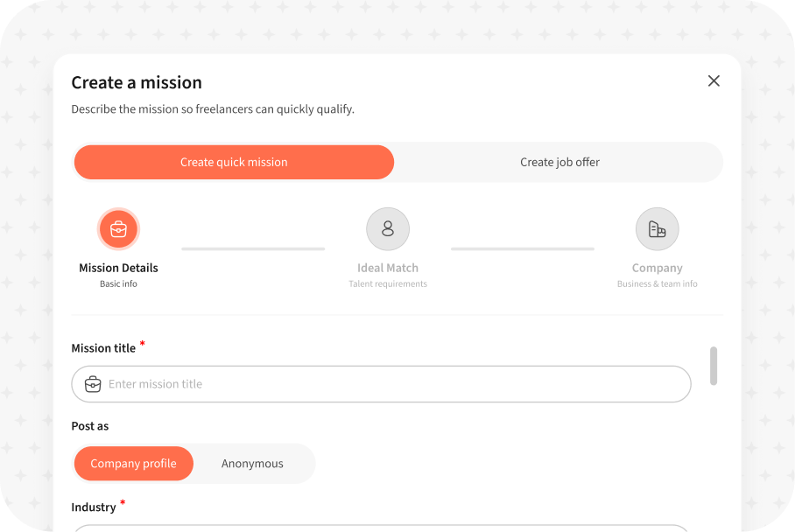Screen dimensions: 795x532
Task: Choose Anonymous for Post as
Action: 252,464
